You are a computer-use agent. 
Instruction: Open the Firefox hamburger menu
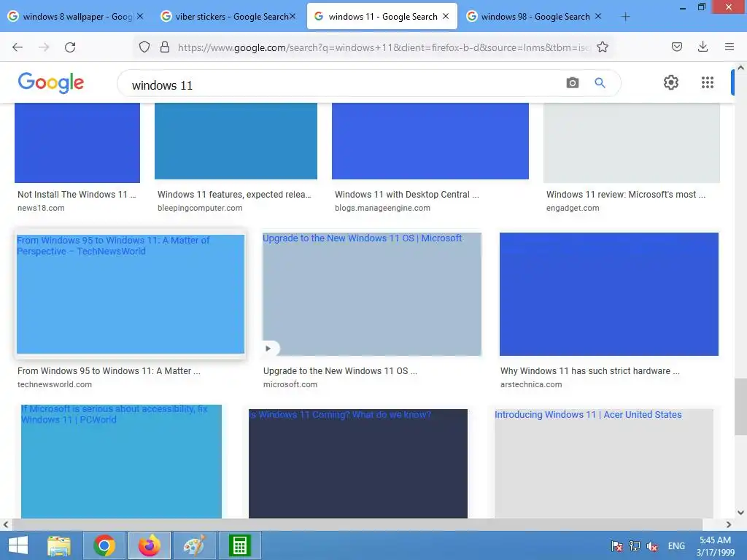(729, 47)
